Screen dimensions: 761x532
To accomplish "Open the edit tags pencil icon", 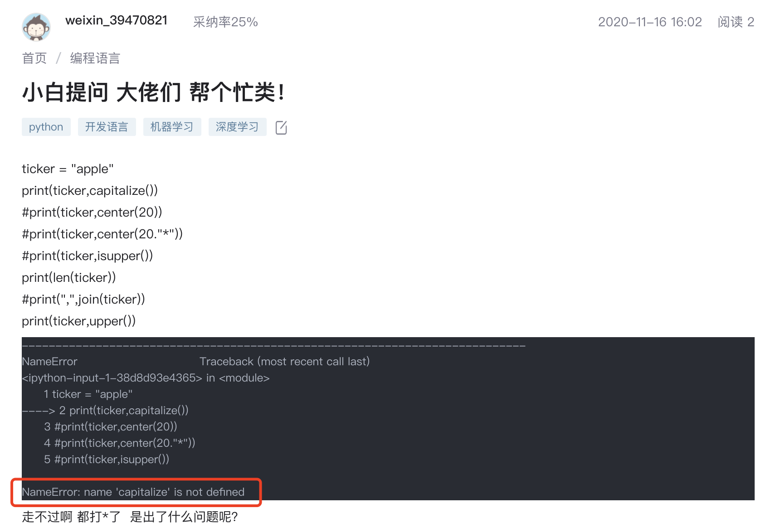I will coord(281,127).
